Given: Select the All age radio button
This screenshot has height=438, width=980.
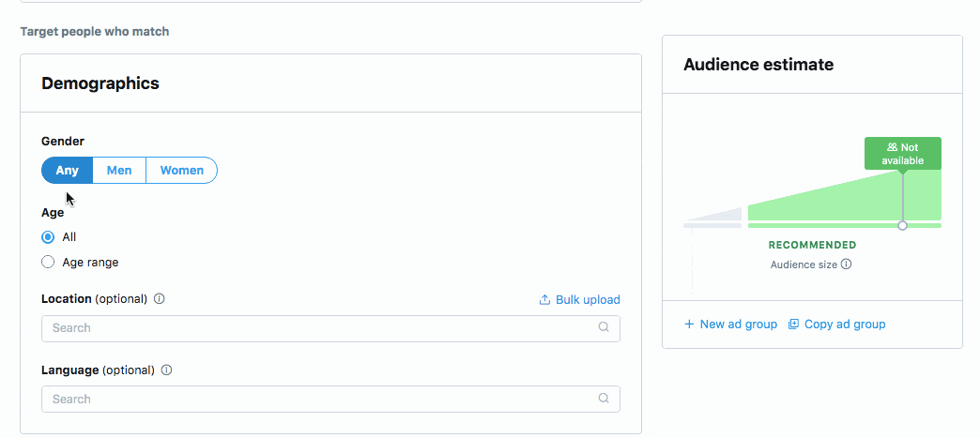Looking at the screenshot, I should [x=48, y=236].
